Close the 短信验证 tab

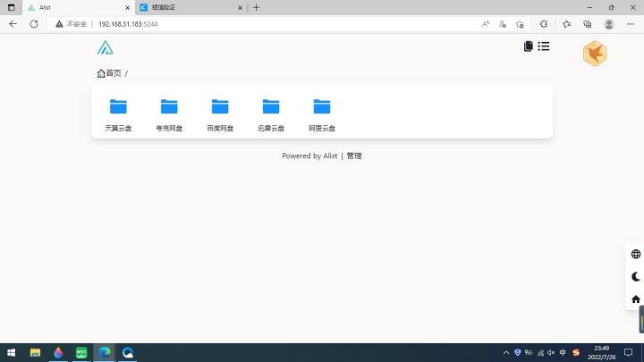pos(240,7)
